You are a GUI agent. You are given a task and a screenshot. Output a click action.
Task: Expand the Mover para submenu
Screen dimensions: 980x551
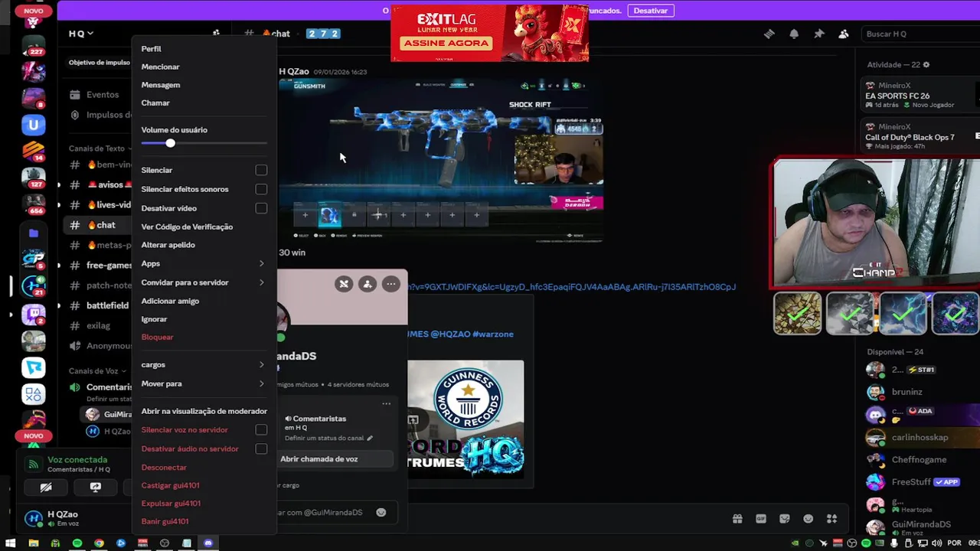[204, 383]
